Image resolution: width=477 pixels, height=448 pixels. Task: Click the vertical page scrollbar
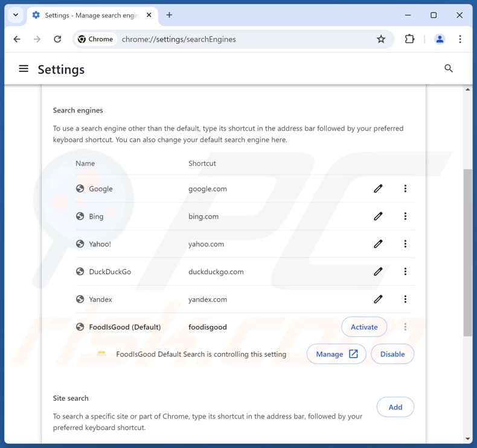(468, 252)
